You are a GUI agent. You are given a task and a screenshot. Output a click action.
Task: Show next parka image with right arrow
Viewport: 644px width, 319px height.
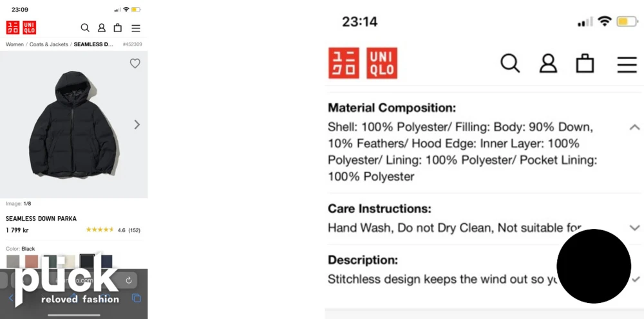137,125
